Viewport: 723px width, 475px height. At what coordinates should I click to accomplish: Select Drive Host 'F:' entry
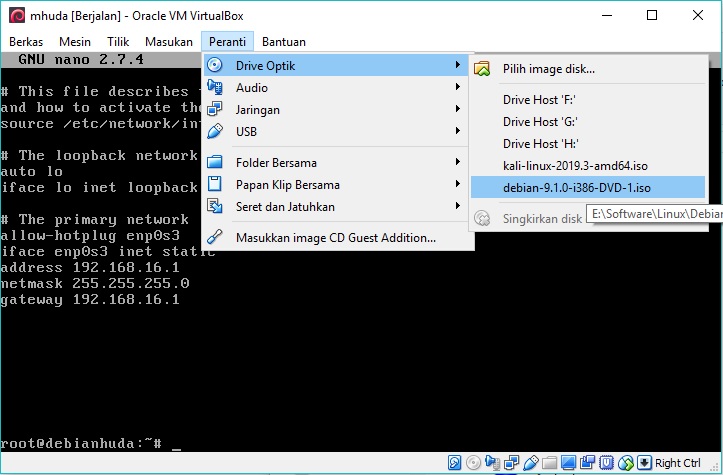(x=588, y=100)
